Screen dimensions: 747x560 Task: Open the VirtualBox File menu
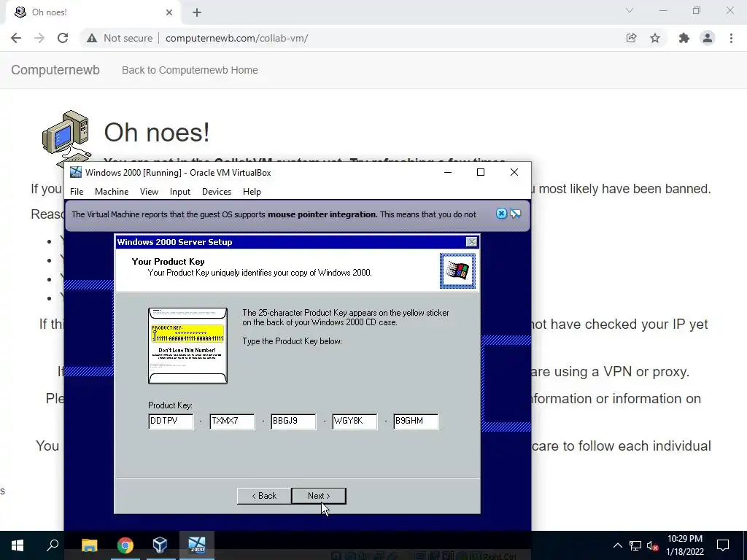(x=77, y=192)
